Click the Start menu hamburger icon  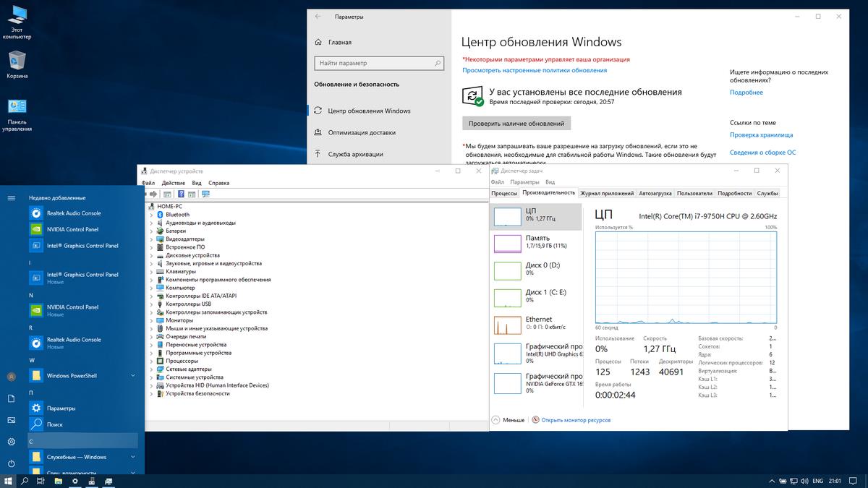(12, 197)
